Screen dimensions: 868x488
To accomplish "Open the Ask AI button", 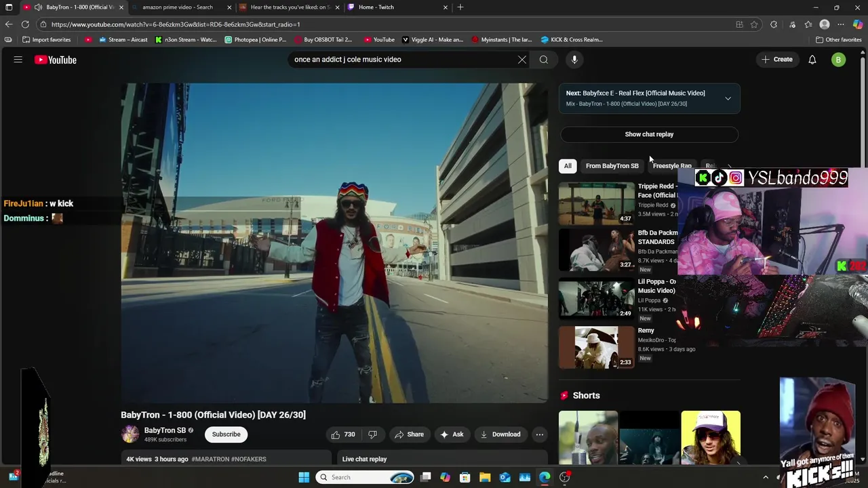I will pyautogui.click(x=452, y=434).
